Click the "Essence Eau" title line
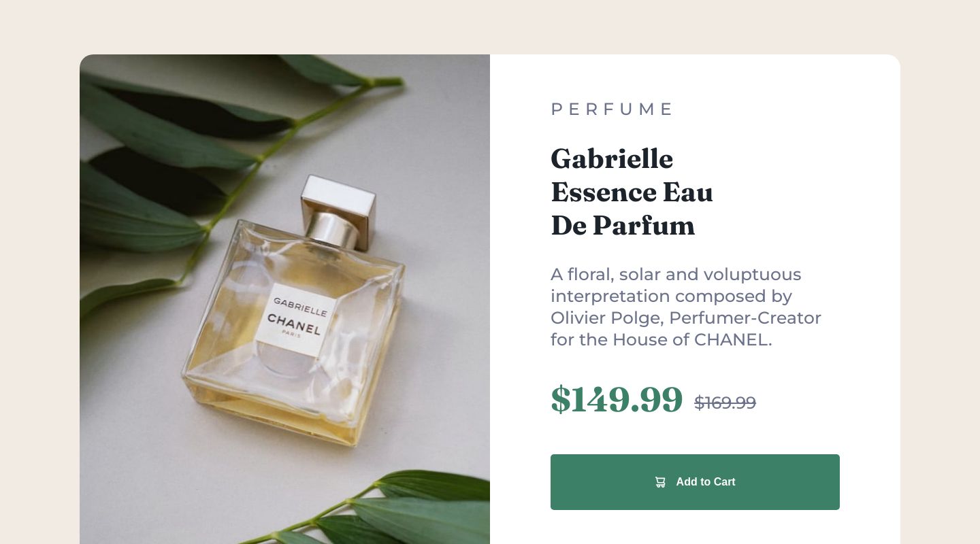The image size is (980, 544). [x=632, y=192]
